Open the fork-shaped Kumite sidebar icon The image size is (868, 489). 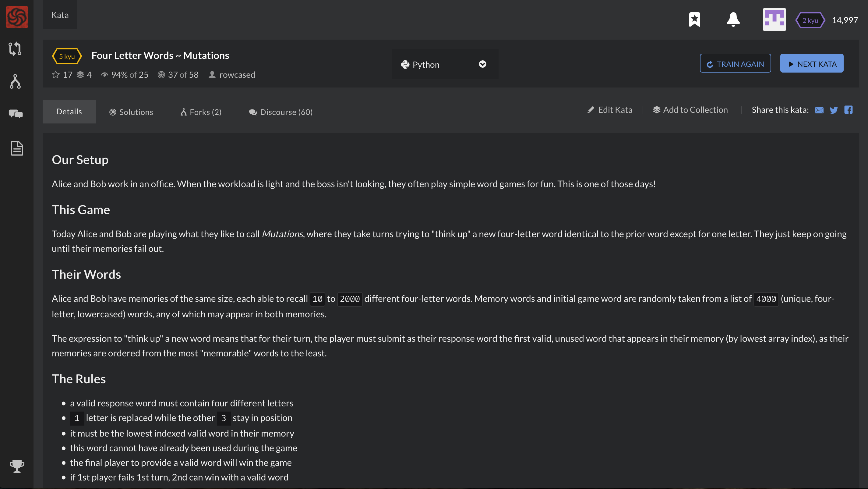[16, 82]
